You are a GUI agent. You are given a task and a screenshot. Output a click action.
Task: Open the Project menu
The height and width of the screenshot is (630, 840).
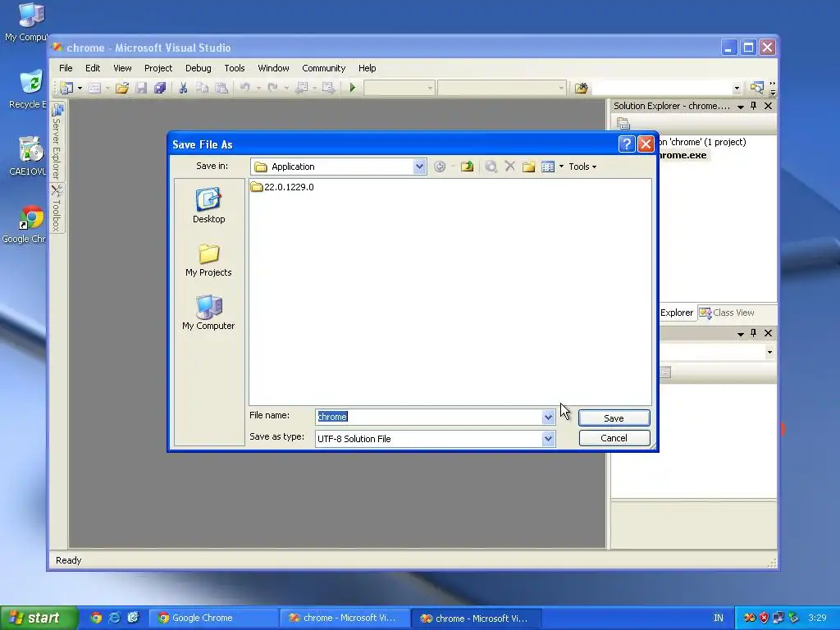coord(158,68)
